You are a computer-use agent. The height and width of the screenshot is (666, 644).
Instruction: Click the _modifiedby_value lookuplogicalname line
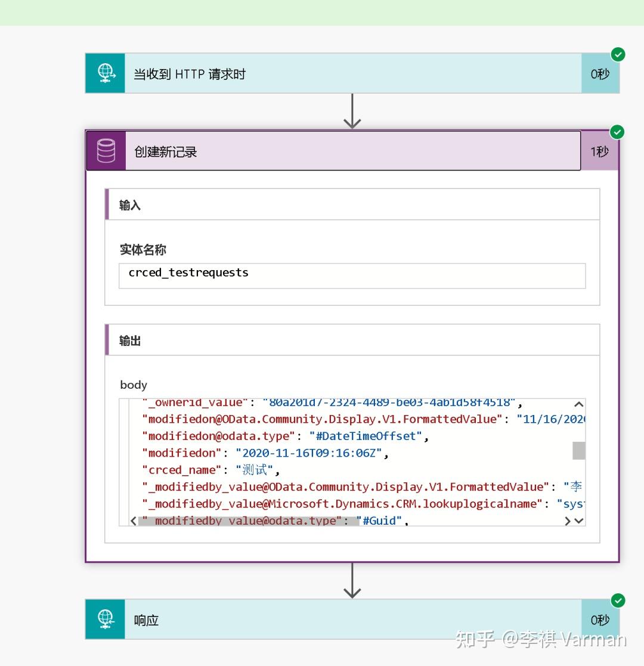click(363, 504)
